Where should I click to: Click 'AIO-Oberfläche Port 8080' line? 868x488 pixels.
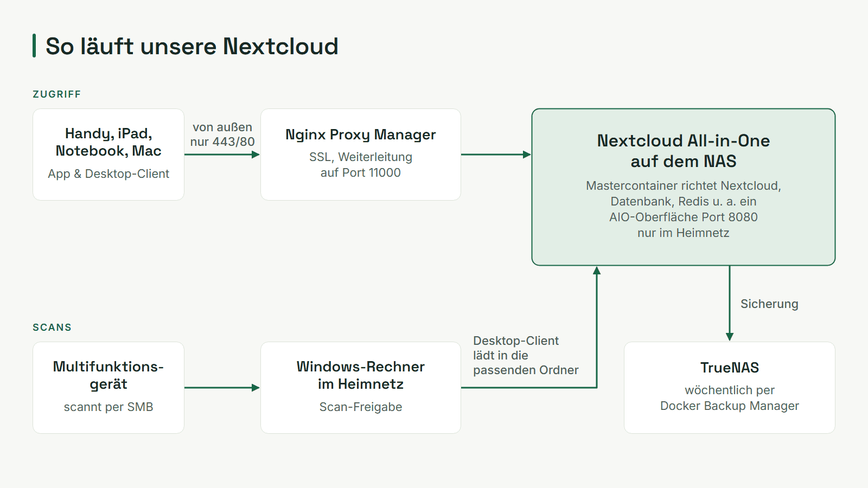pyautogui.click(x=684, y=217)
